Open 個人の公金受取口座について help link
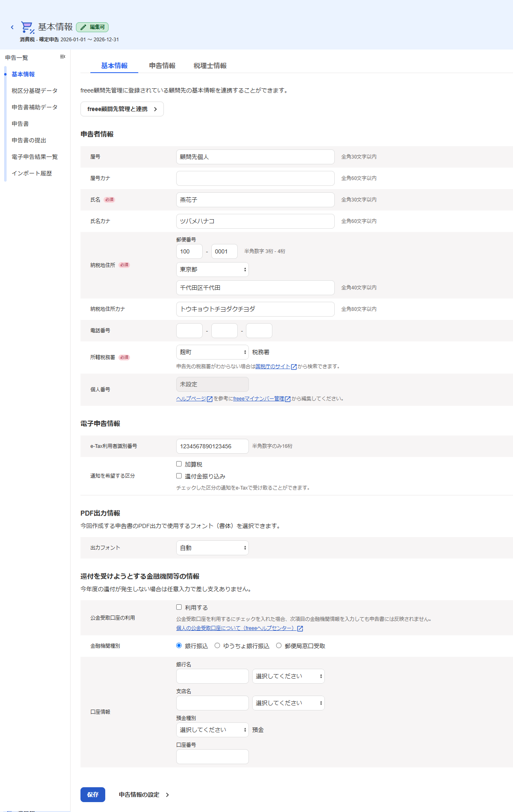Viewport: 513px width, 812px height. 236,628
